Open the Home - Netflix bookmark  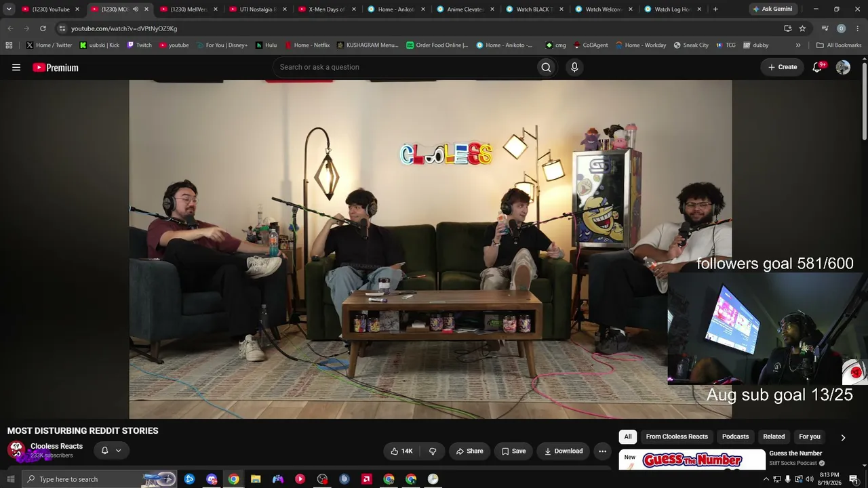coord(307,45)
